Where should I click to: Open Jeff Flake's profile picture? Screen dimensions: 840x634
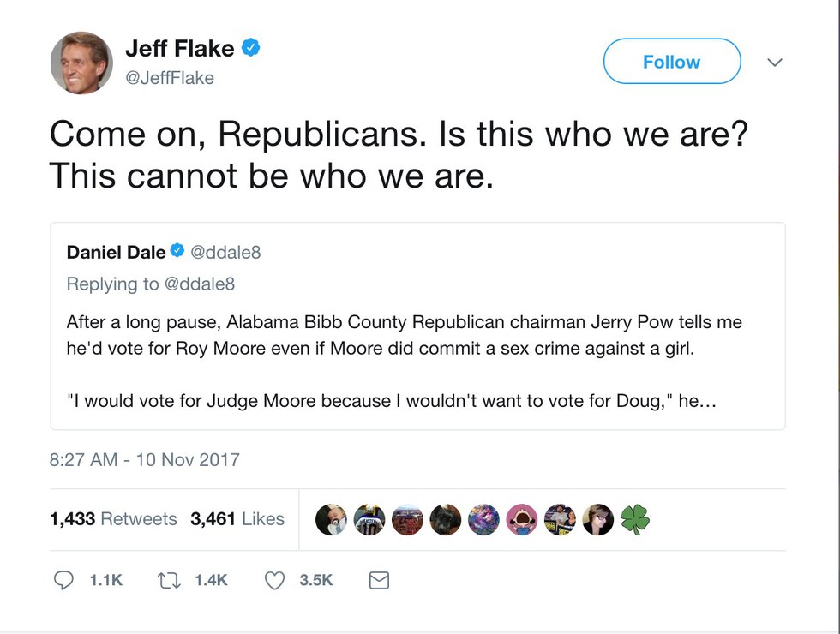(81, 63)
